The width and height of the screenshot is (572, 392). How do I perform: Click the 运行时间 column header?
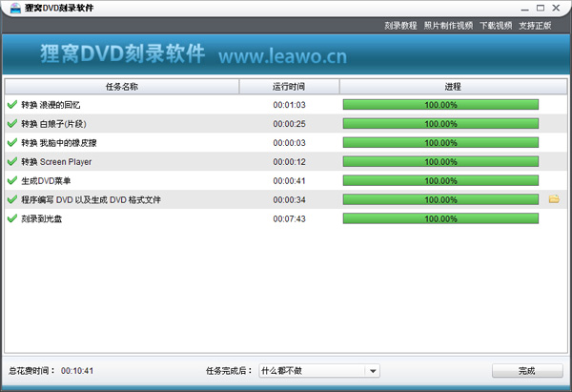(x=289, y=87)
